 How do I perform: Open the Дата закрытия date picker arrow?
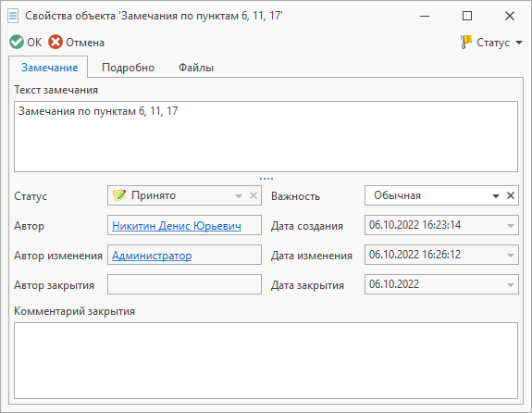[511, 285]
